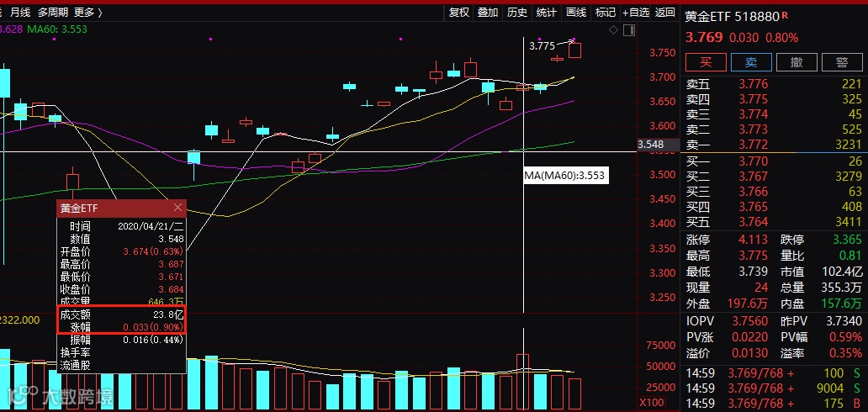The height and width of the screenshot is (412, 868).
Task: Click the red 买 buy button
Action: [x=706, y=62]
